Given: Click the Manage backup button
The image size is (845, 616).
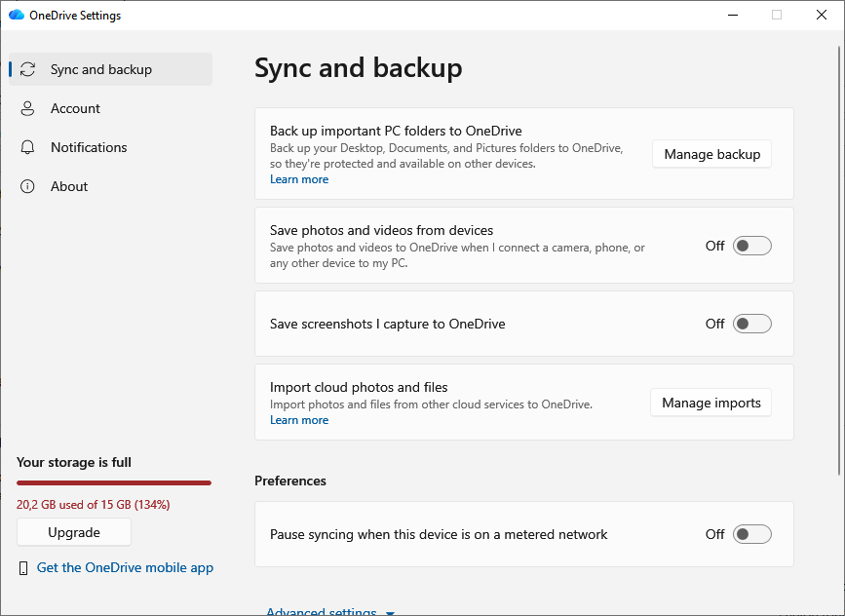Looking at the screenshot, I should (711, 154).
